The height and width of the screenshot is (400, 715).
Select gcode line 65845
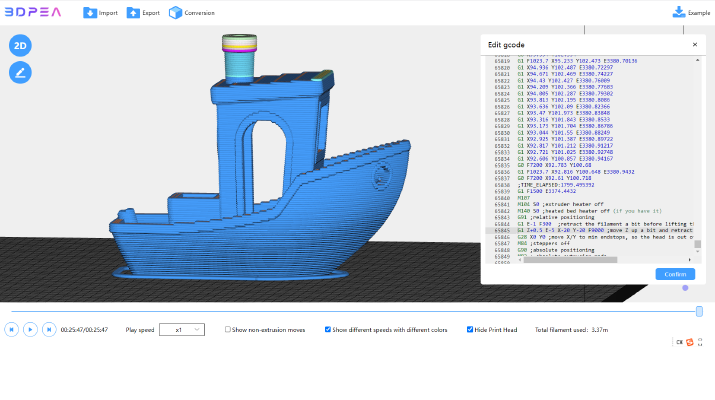click(x=589, y=230)
